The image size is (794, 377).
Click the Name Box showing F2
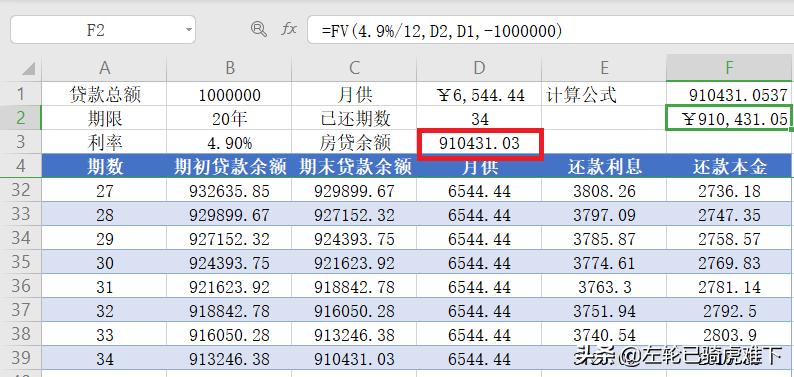pos(103,30)
